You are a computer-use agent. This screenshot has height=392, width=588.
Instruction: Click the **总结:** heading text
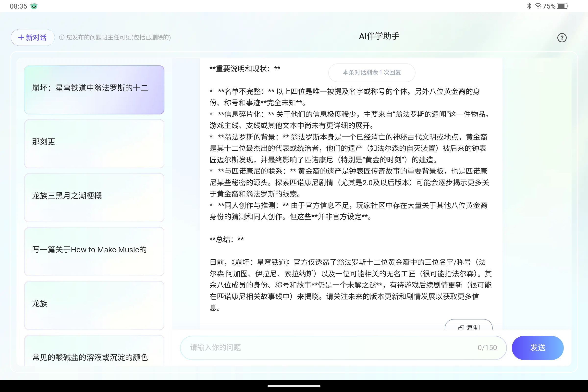(x=226, y=239)
